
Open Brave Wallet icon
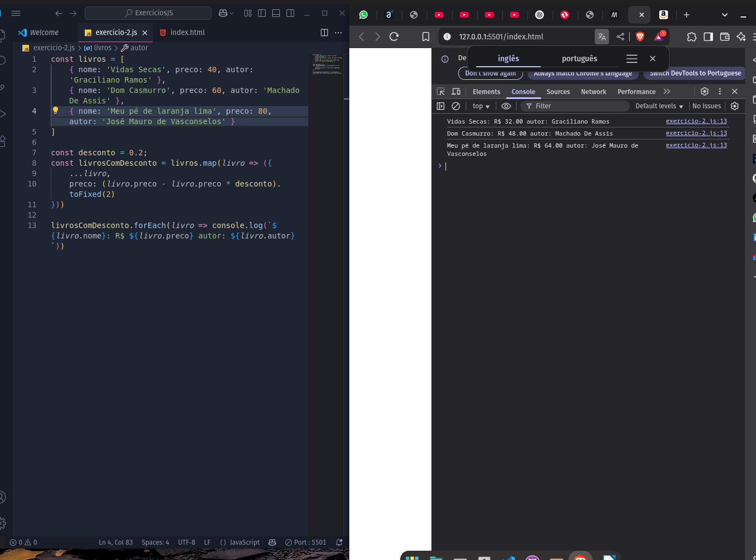pos(725,37)
